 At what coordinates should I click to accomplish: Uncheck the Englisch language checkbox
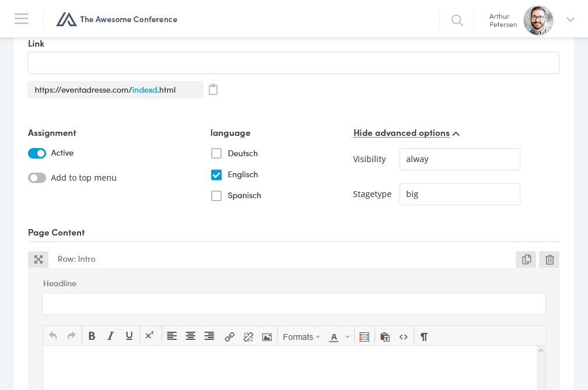(x=216, y=175)
